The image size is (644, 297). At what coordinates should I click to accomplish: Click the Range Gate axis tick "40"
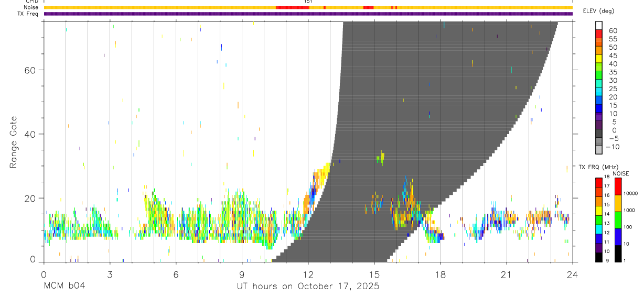click(30, 134)
